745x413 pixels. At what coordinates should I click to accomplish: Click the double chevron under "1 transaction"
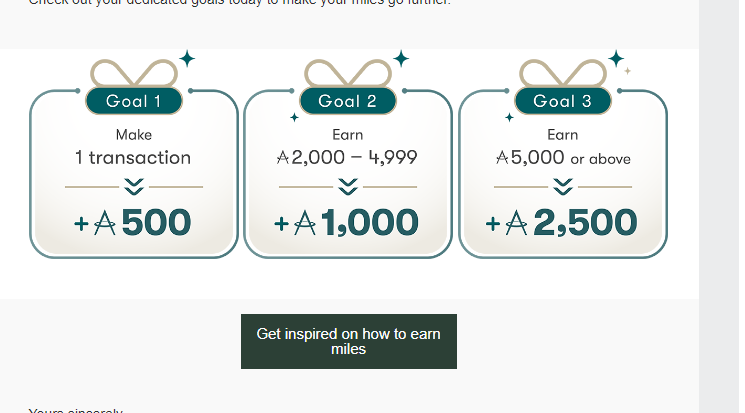coord(133,186)
